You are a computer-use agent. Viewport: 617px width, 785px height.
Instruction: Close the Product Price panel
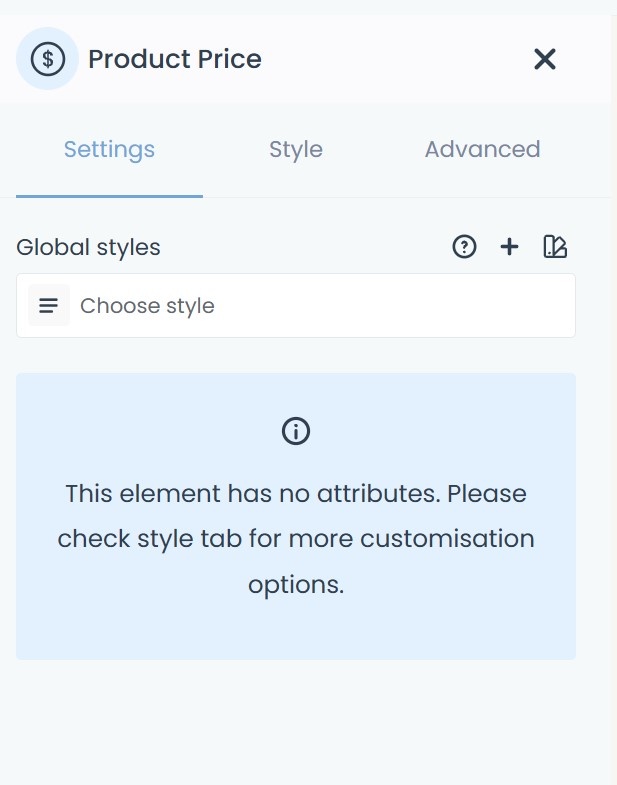(544, 59)
